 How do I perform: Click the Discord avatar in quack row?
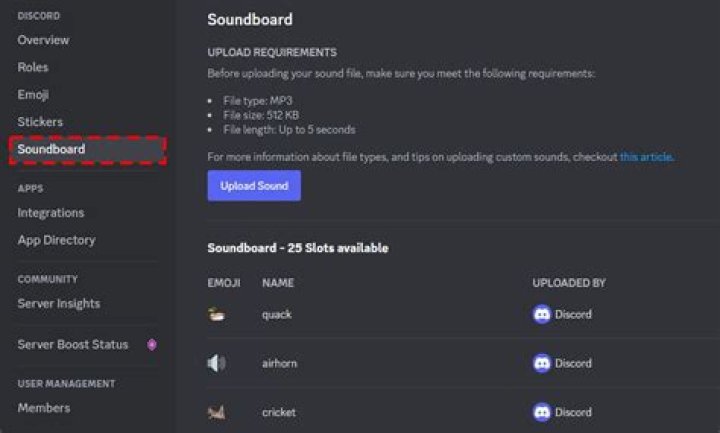click(542, 315)
